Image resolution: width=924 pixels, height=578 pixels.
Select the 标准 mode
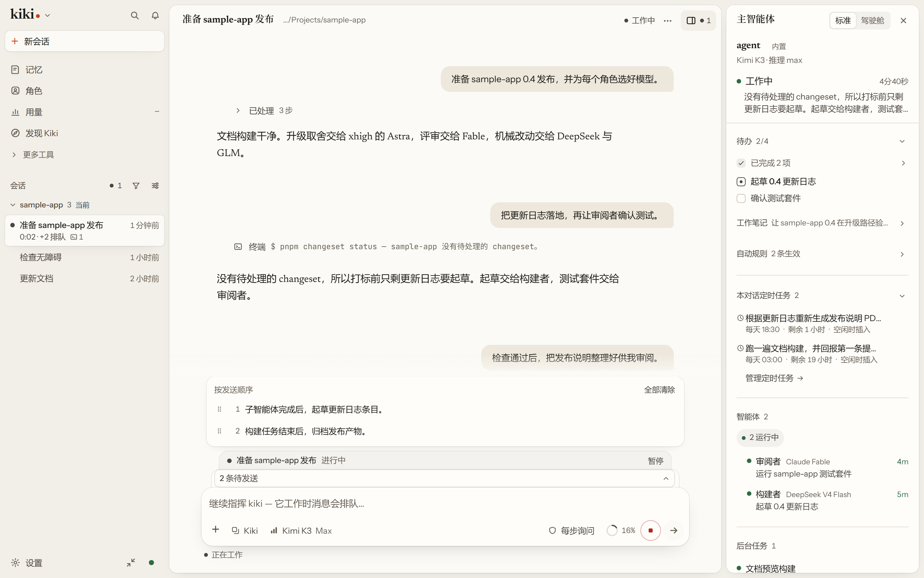tap(843, 20)
